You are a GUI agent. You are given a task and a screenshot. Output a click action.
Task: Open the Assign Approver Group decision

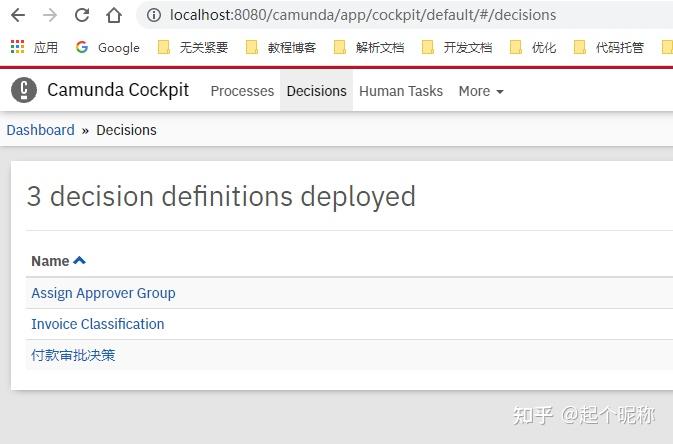point(103,293)
